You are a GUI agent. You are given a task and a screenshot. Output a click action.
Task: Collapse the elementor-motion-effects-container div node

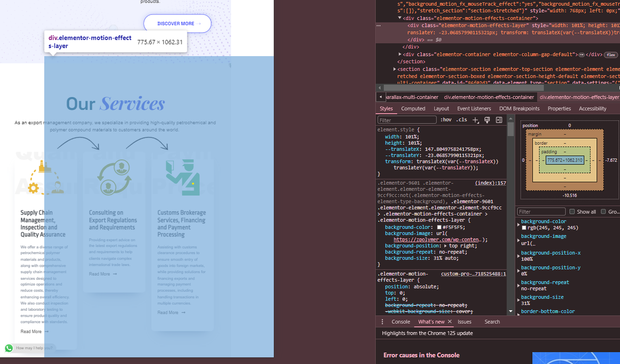click(400, 18)
